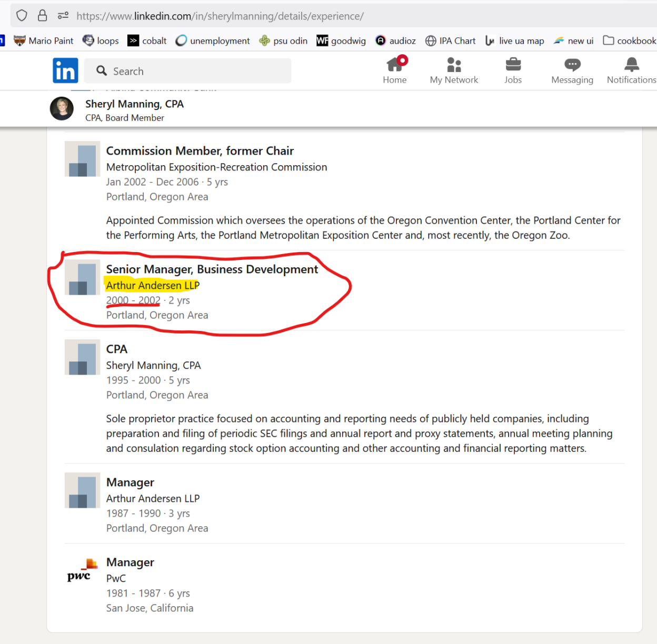The image size is (657, 644).
Task: Click the highlighted Arthur Andersen LLP company
Action: coord(153,285)
